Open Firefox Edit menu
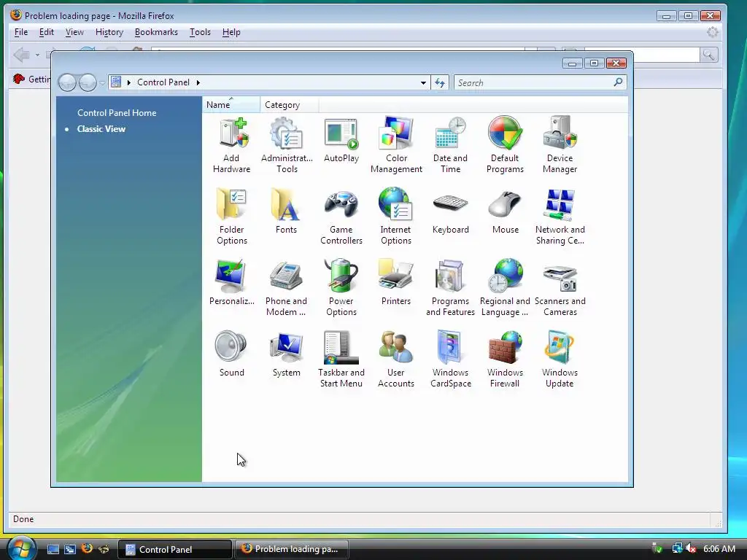Viewport: 747px width, 560px height. click(x=46, y=32)
